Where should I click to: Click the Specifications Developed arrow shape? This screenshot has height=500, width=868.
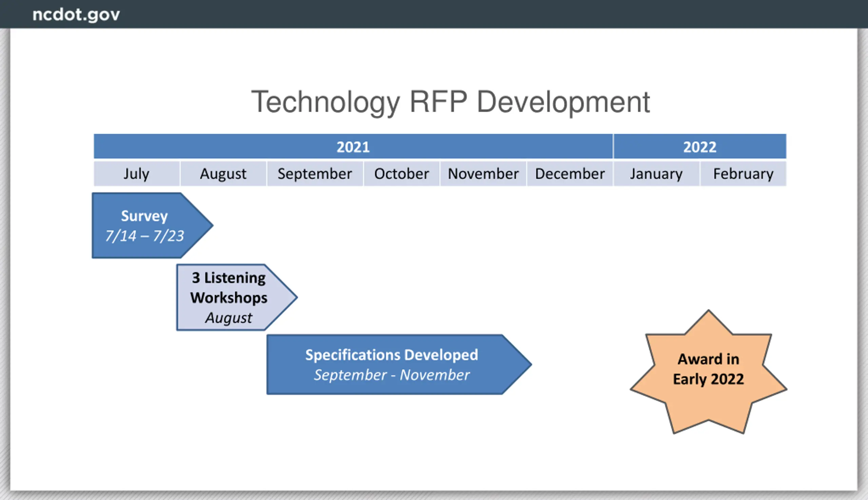coord(399,365)
